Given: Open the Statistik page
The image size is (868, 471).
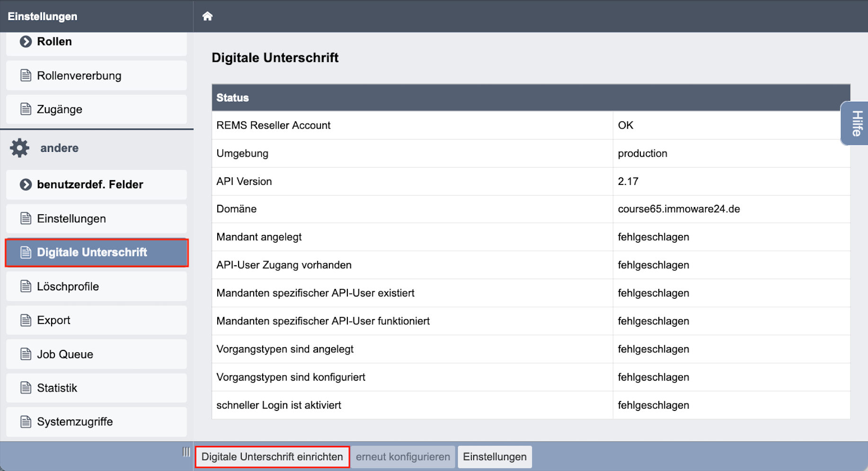Looking at the screenshot, I should pos(97,388).
